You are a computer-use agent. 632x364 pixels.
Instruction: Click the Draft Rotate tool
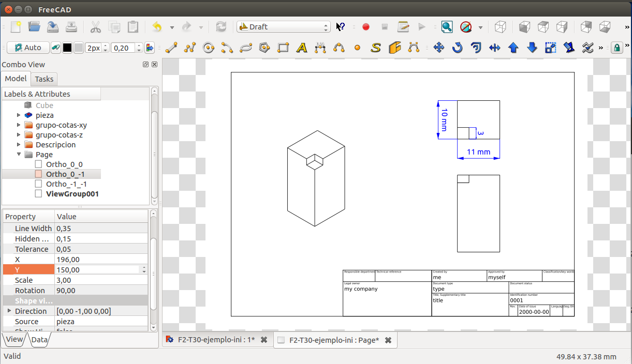[x=458, y=48]
